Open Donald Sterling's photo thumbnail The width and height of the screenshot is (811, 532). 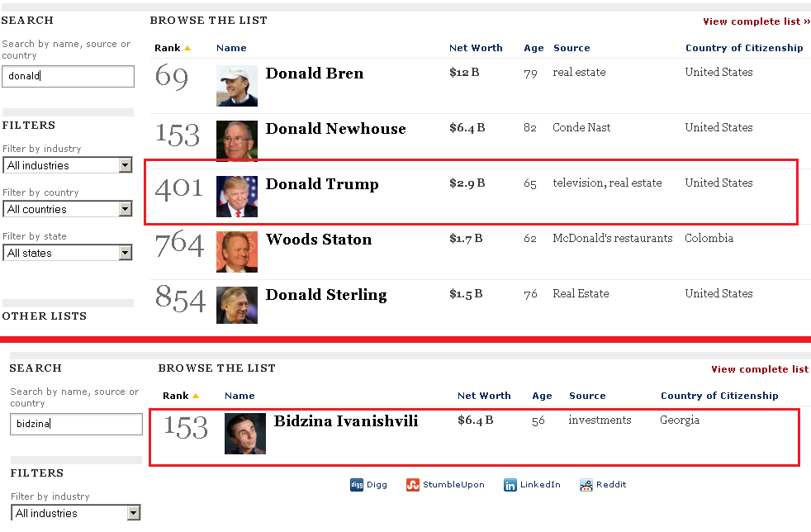pyautogui.click(x=237, y=305)
